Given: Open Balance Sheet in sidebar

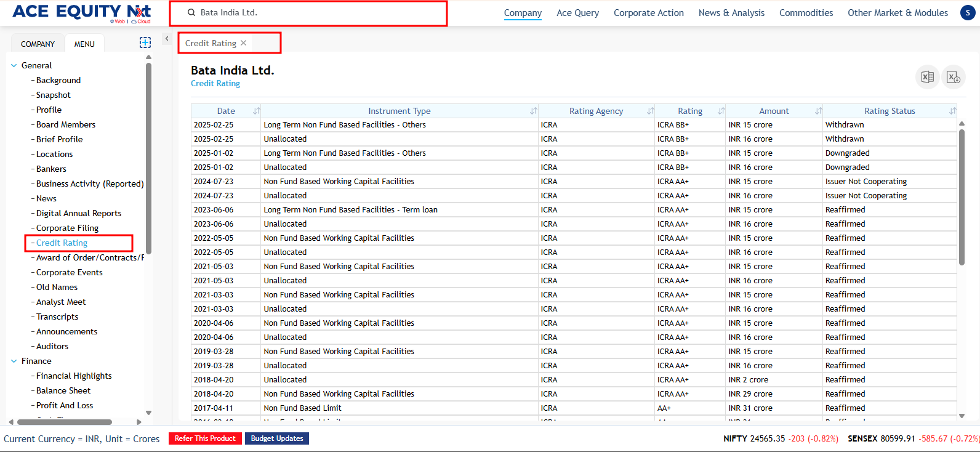Looking at the screenshot, I should click(63, 390).
